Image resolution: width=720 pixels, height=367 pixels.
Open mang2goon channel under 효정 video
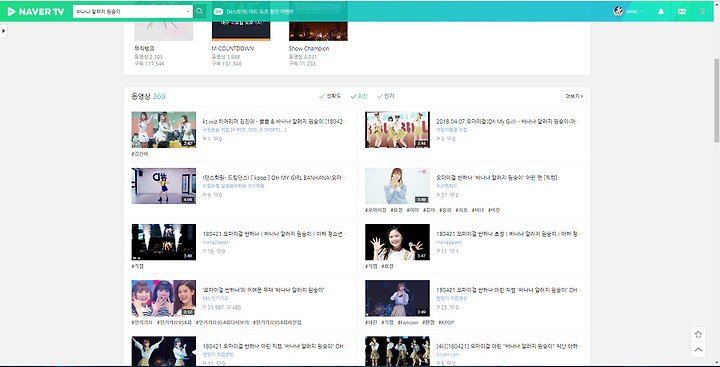pos(449,242)
